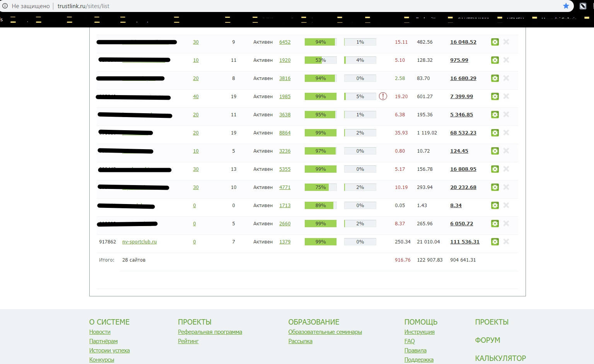Select the total sum 904 641.31
The image size is (594, 364).
point(463,260)
